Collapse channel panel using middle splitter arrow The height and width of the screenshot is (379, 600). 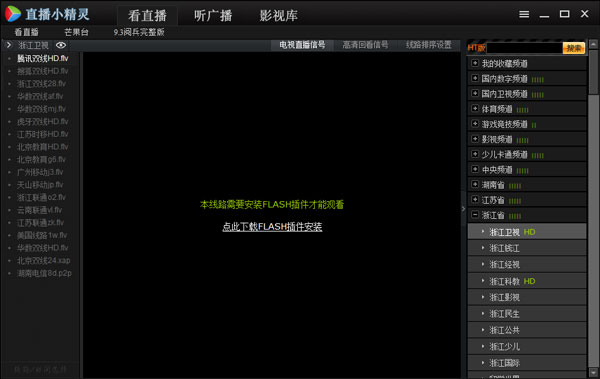click(463, 209)
